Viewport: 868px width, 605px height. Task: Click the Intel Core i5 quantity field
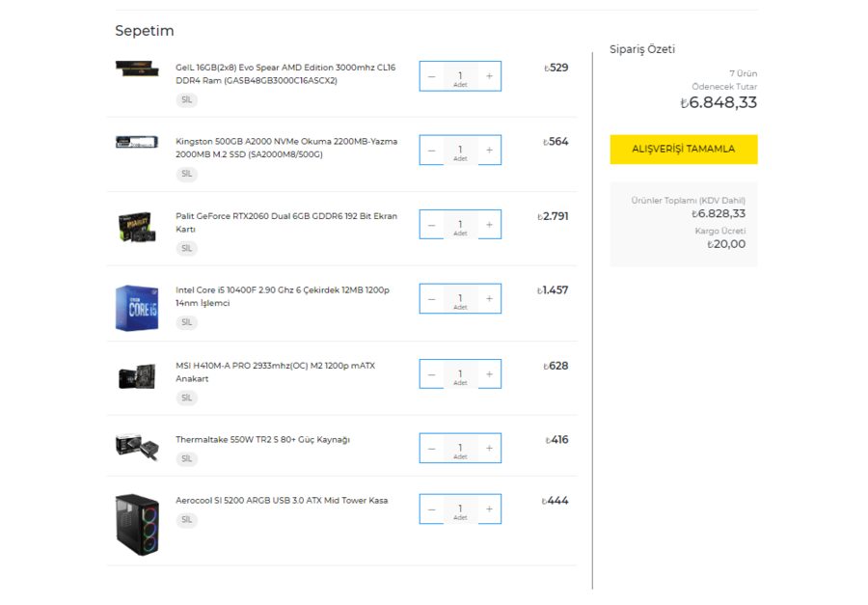click(461, 300)
